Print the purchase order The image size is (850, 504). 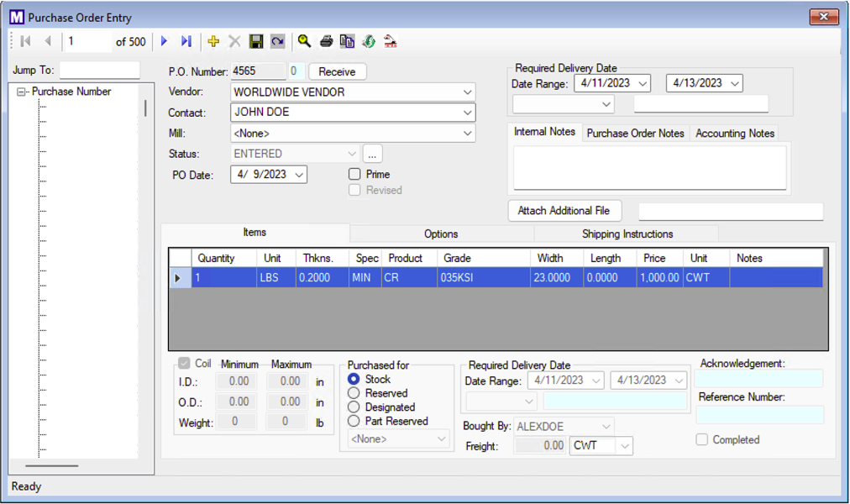(x=326, y=41)
